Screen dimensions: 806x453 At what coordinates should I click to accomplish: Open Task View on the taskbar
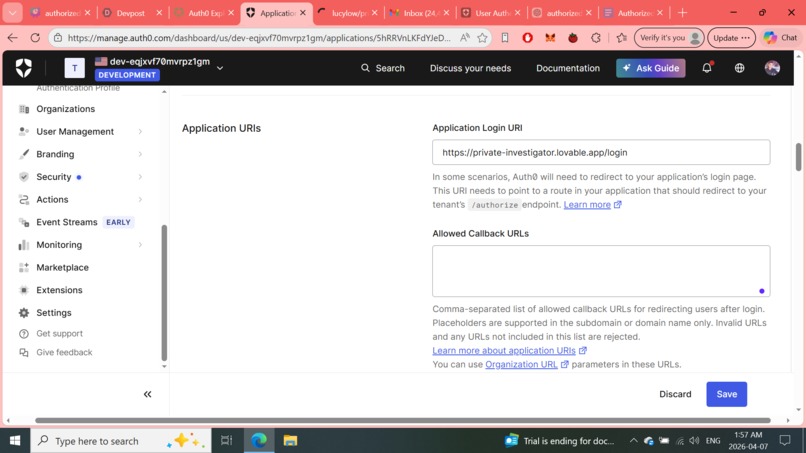point(226,441)
